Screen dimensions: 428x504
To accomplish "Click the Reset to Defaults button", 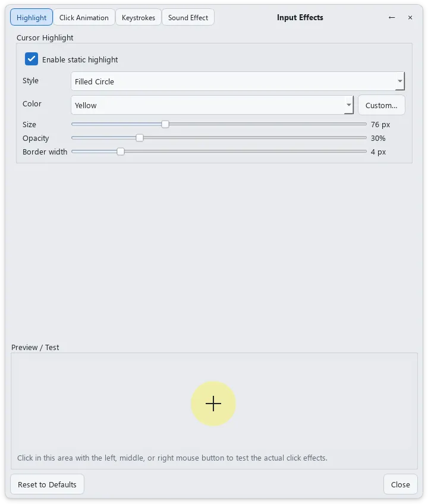I will point(48,484).
